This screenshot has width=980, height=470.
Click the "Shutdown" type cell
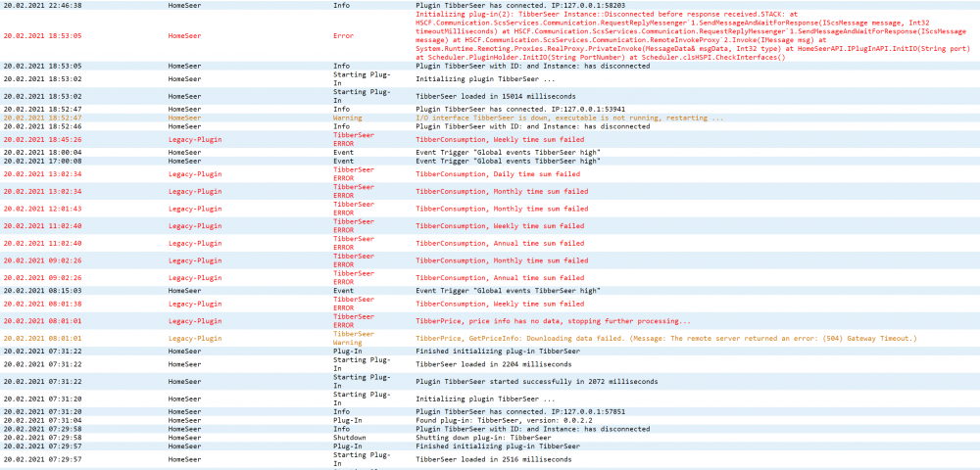[x=348, y=438]
